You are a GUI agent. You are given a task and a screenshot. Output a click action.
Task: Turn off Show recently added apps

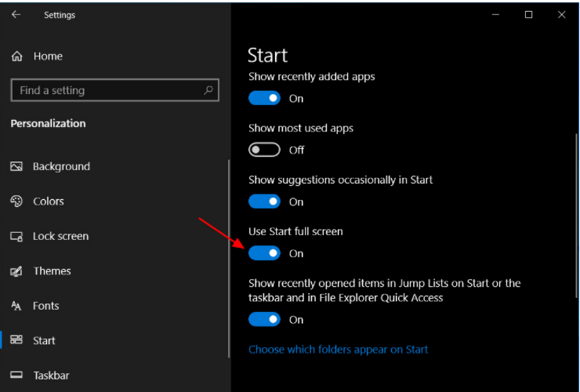(264, 98)
